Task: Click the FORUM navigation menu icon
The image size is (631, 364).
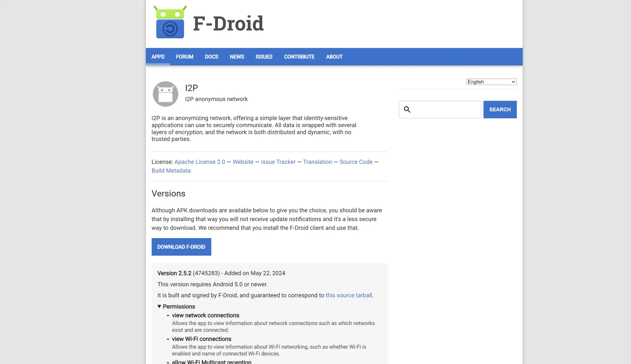Action: (184, 56)
